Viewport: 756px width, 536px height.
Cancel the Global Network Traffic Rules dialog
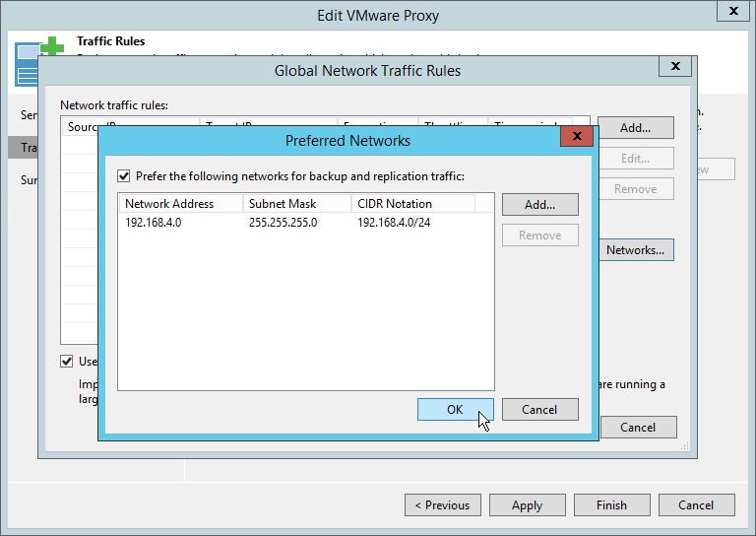click(x=638, y=428)
